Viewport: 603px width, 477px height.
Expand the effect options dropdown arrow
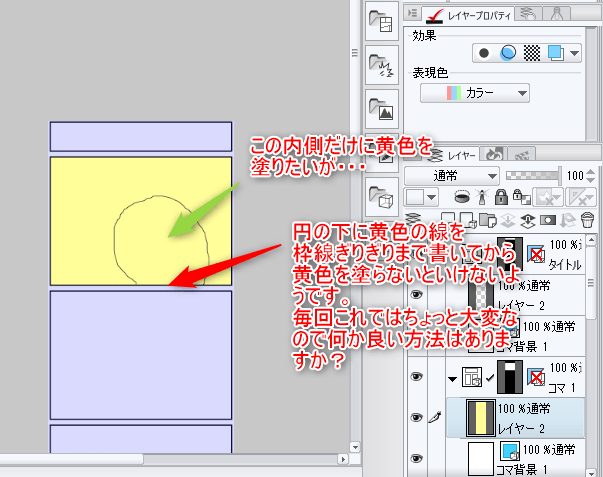tap(575, 53)
